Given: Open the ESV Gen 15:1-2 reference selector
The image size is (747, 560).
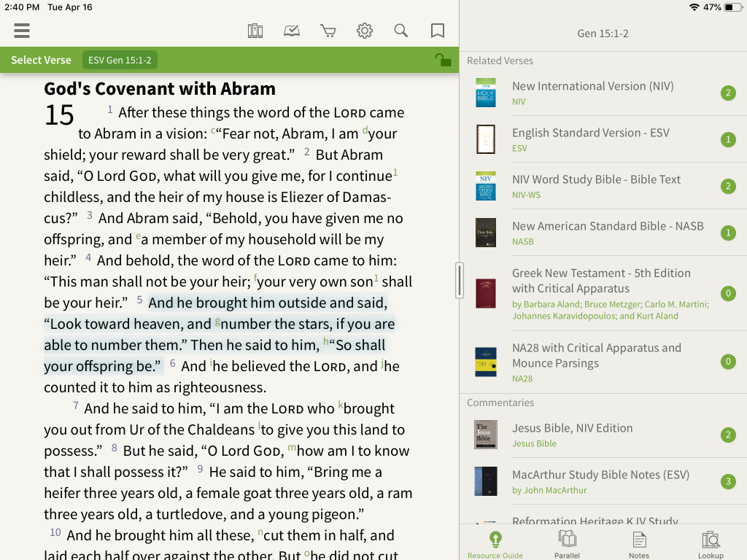Looking at the screenshot, I should click(x=120, y=60).
